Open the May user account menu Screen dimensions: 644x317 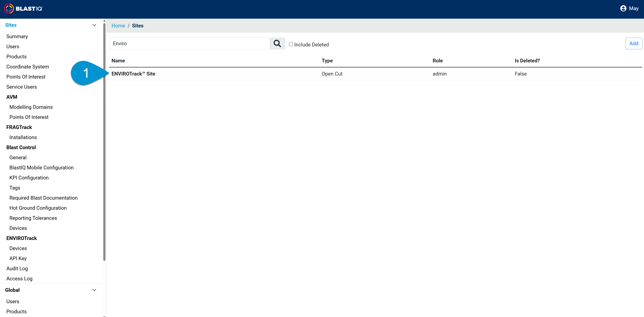click(x=629, y=9)
